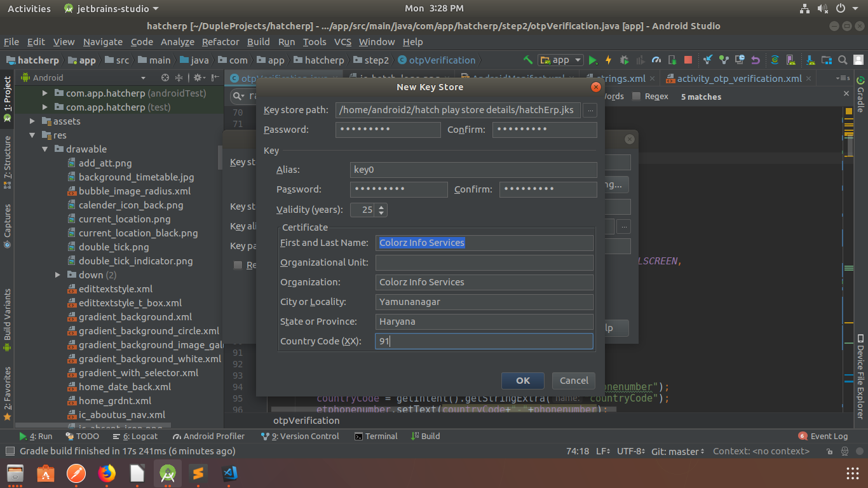
Task: Click Attach debugger to Android process icon
Action: pos(672,60)
